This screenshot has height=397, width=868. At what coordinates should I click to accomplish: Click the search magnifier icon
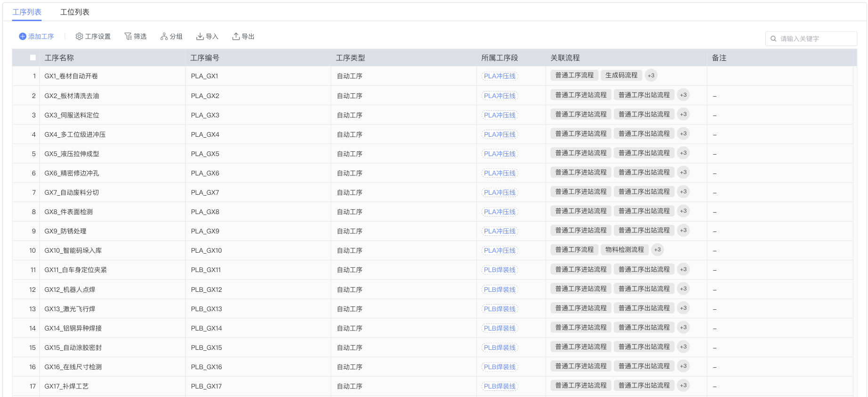[773, 39]
